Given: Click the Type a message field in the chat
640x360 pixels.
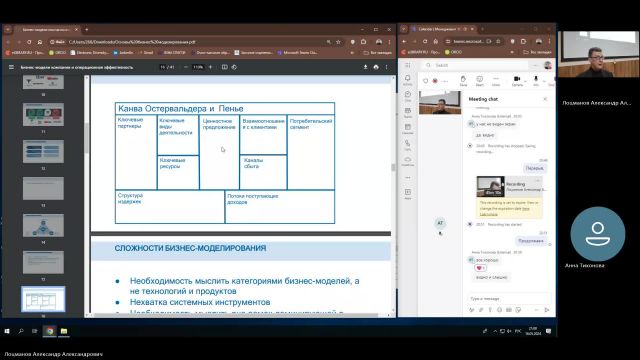Looking at the screenshot, I should (509, 299).
